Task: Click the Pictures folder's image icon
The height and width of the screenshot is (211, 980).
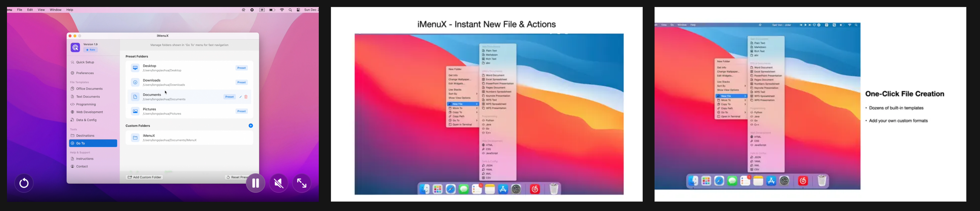Action: pos(135,111)
